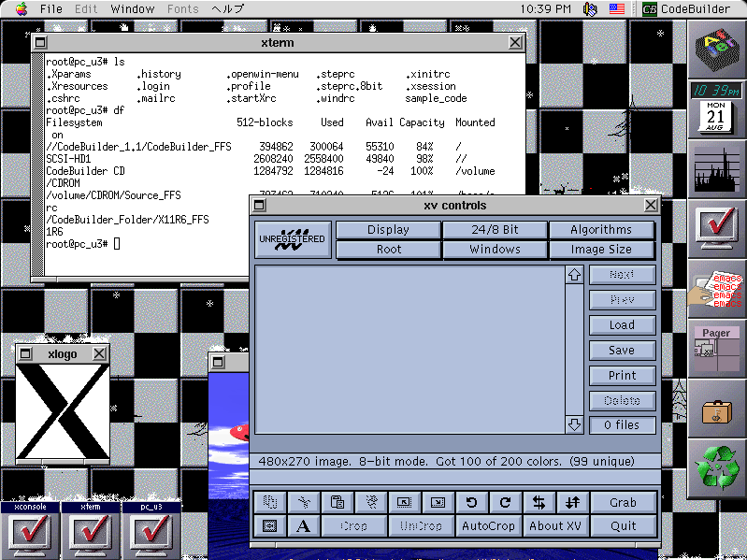Click the copy icon in xv controls
Viewport: 747px width, 560px height.
[270, 502]
